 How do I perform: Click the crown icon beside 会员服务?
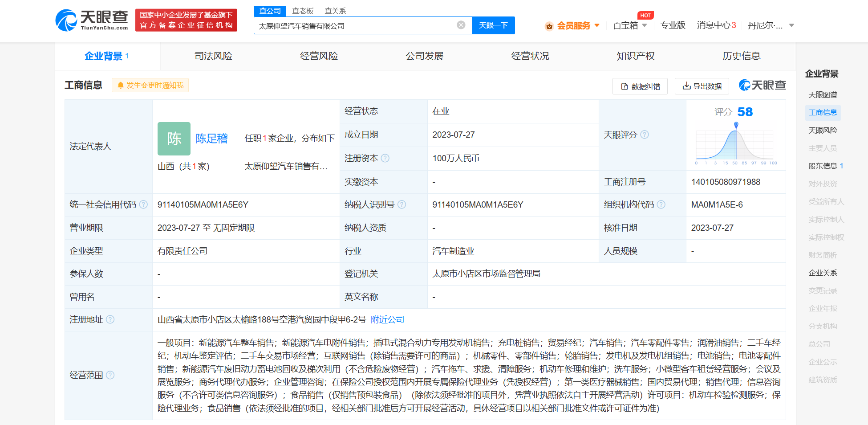coord(548,25)
